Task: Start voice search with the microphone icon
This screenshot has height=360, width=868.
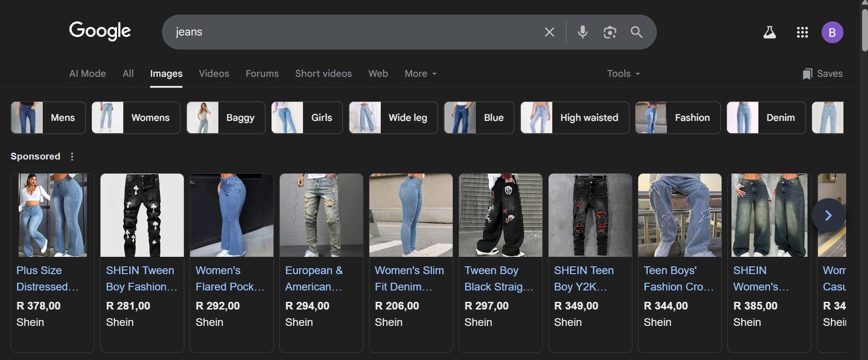Action: click(x=582, y=32)
